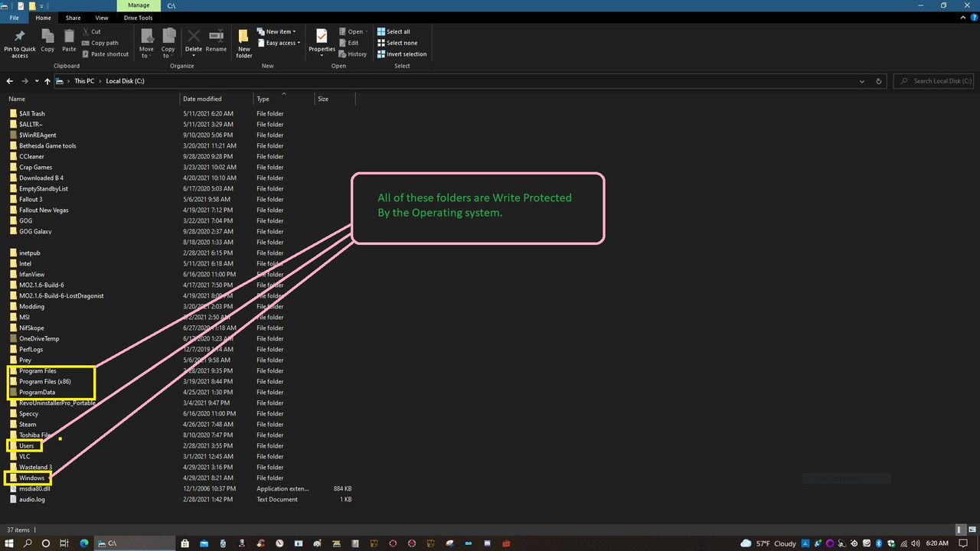Image resolution: width=980 pixels, height=551 pixels.
Task: Click the Paste icon in the ribbon
Action: [x=69, y=41]
